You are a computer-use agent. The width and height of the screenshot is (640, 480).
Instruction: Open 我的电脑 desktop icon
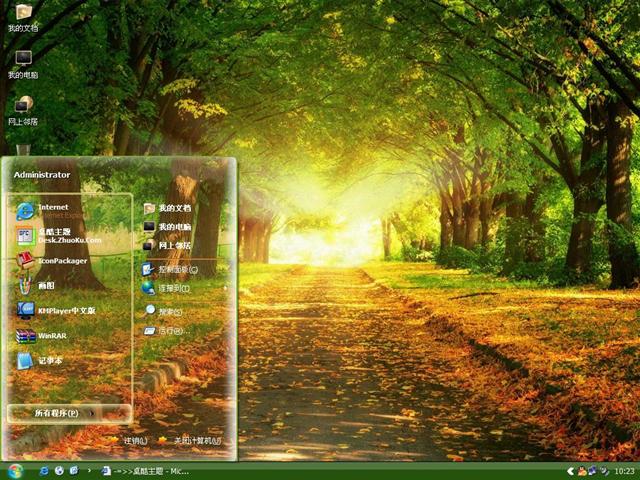click(23, 64)
